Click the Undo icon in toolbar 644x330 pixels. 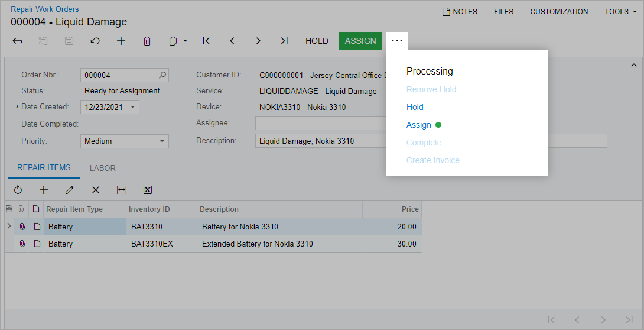point(95,41)
